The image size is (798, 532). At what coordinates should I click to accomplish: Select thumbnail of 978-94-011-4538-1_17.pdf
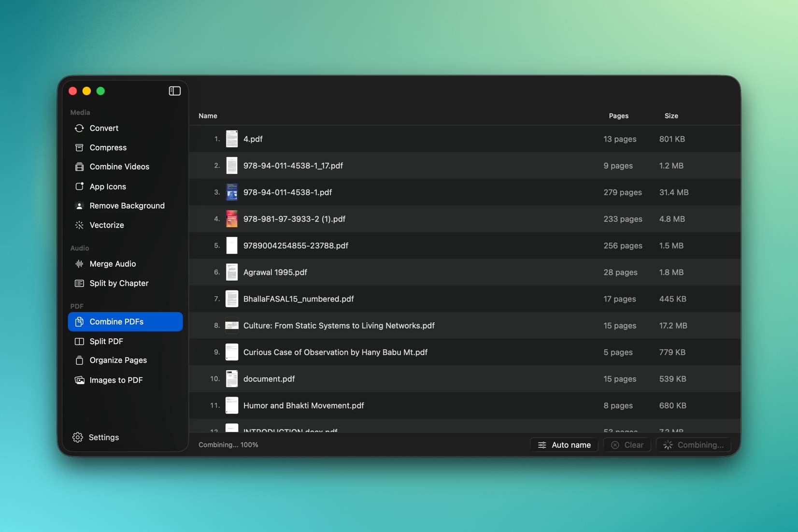[232, 166]
